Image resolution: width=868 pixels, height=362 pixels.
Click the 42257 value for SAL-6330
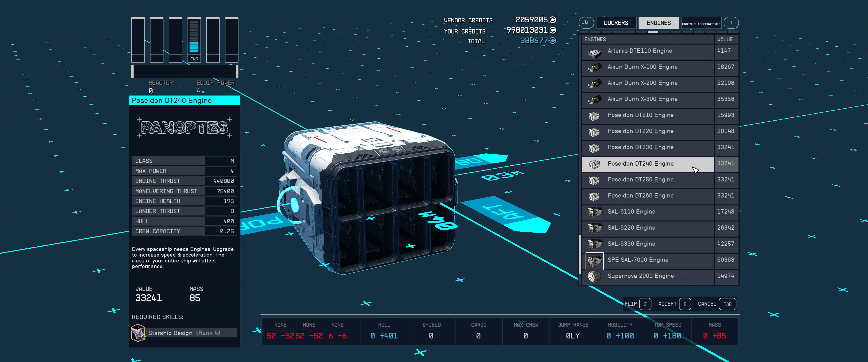pyautogui.click(x=725, y=244)
